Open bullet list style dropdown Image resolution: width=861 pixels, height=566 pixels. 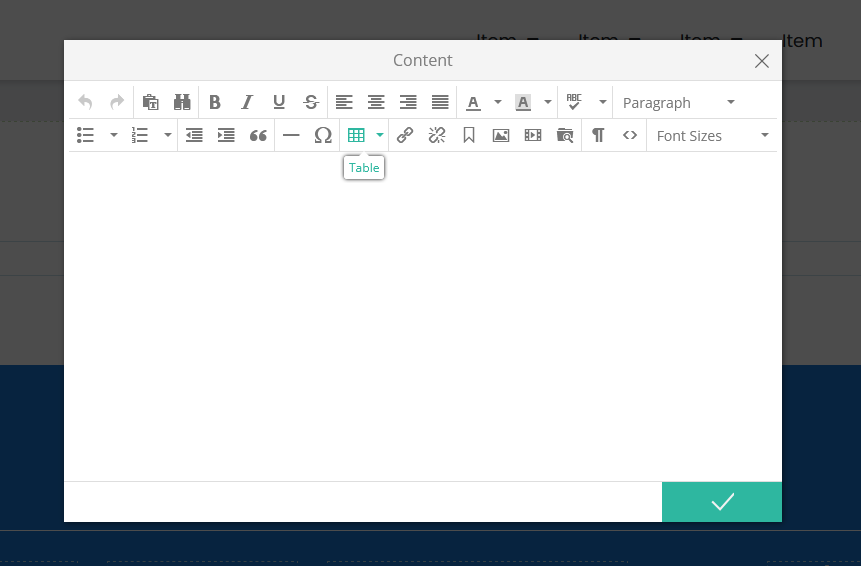(114, 135)
